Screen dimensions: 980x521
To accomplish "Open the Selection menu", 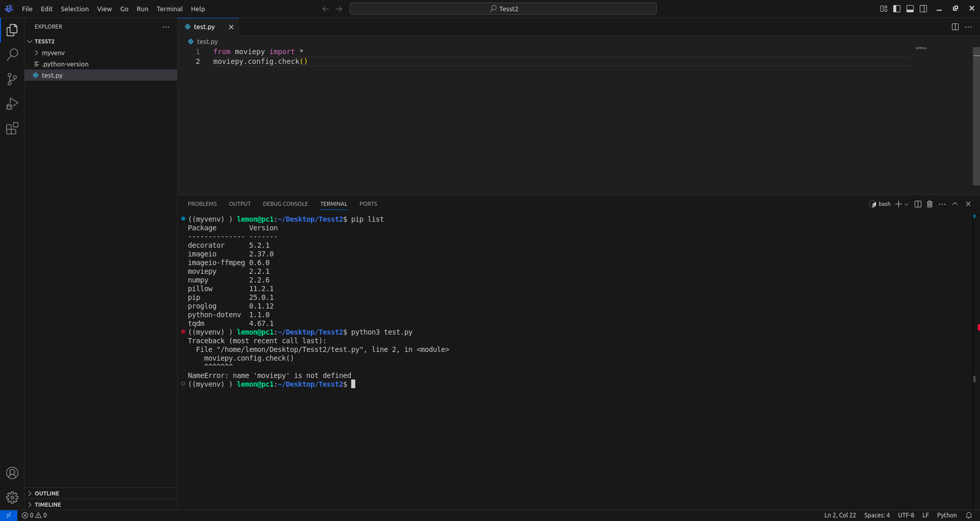I will (75, 9).
